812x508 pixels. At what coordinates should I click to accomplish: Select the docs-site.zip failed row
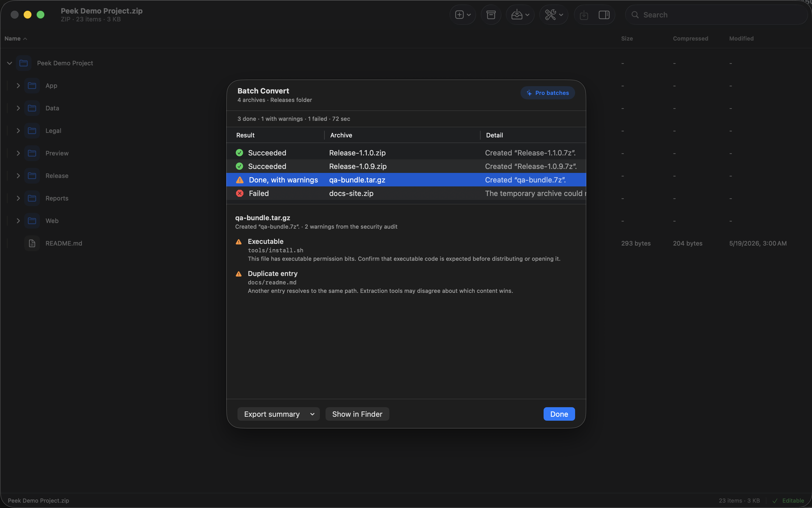coord(406,193)
